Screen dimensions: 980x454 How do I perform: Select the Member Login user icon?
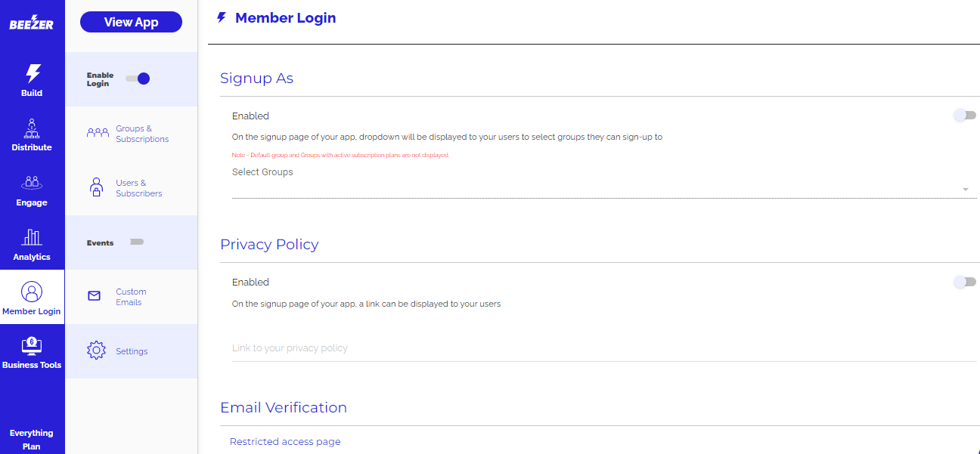(x=32, y=292)
